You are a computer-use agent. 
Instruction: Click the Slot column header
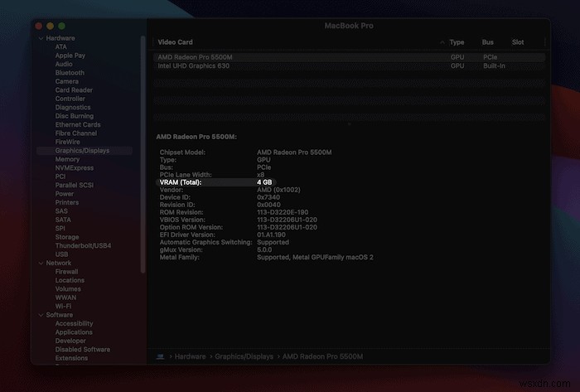[x=518, y=42]
